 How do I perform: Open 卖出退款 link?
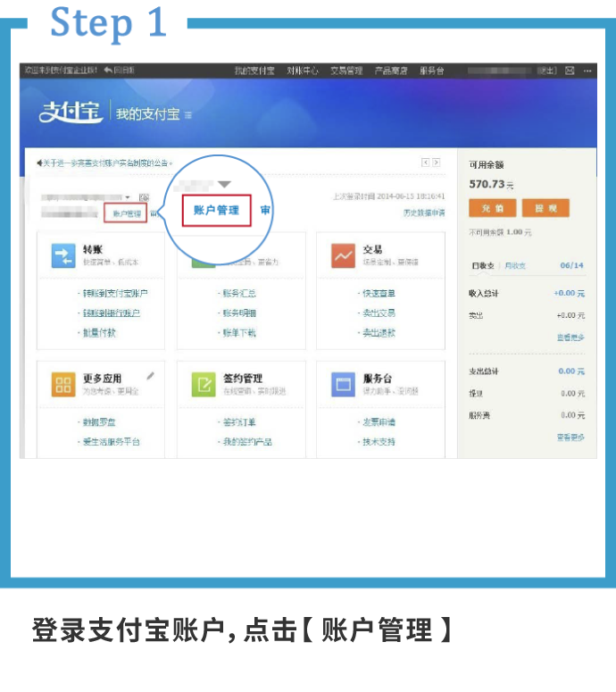[x=379, y=333]
